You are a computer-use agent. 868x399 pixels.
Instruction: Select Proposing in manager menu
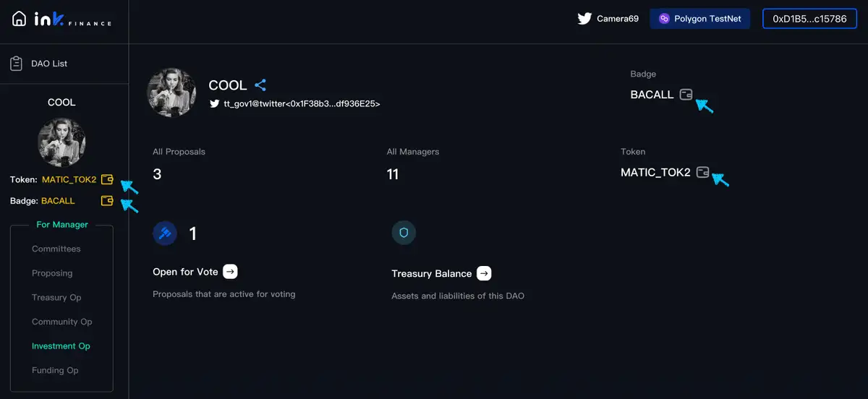pyautogui.click(x=52, y=273)
